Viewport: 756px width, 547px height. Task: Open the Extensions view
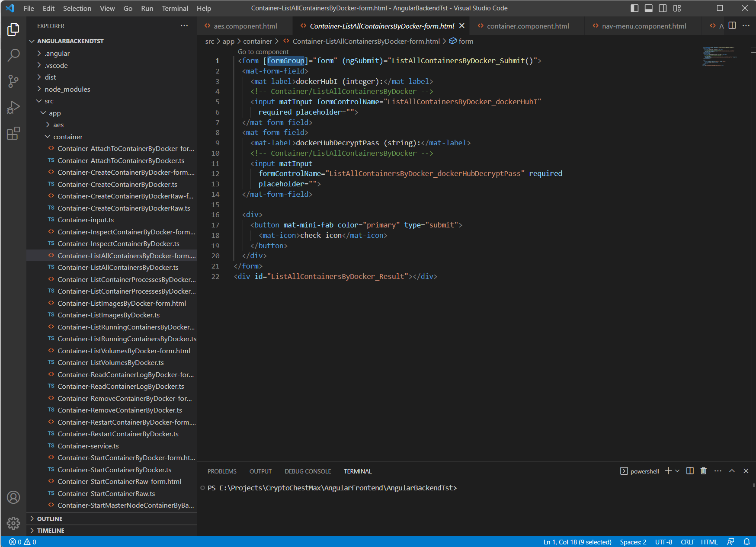pos(13,133)
